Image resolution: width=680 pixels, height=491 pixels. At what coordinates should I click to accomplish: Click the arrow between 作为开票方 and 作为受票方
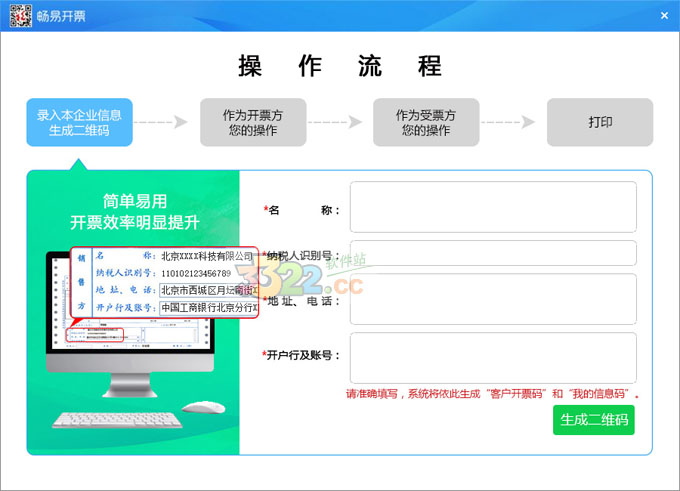[337, 122]
